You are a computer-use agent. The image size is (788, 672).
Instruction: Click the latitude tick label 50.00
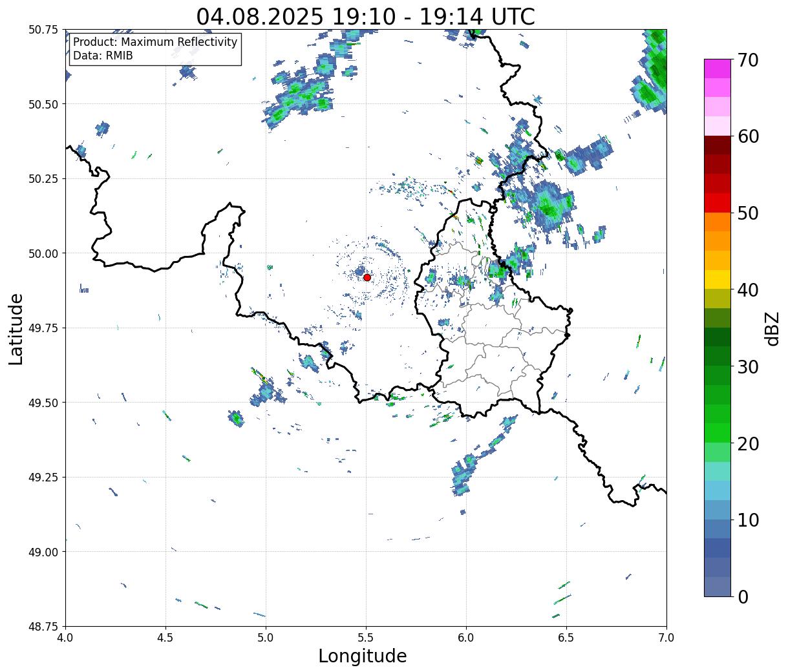[x=43, y=253]
